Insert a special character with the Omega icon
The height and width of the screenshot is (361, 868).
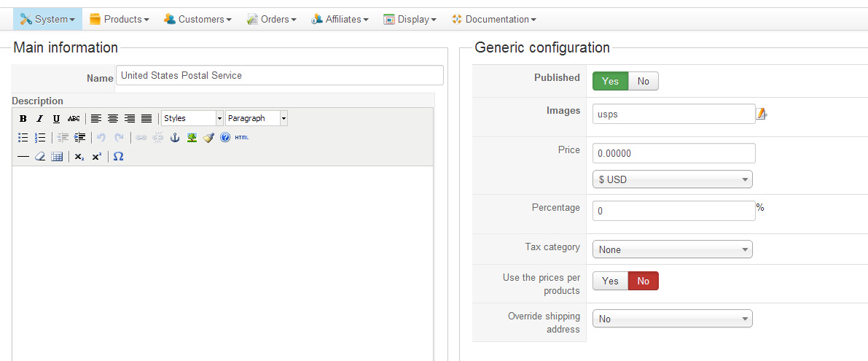click(118, 156)
